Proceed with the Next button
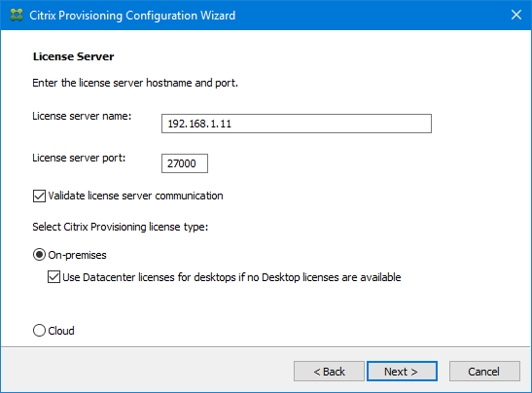 click(x=402, y=372)
